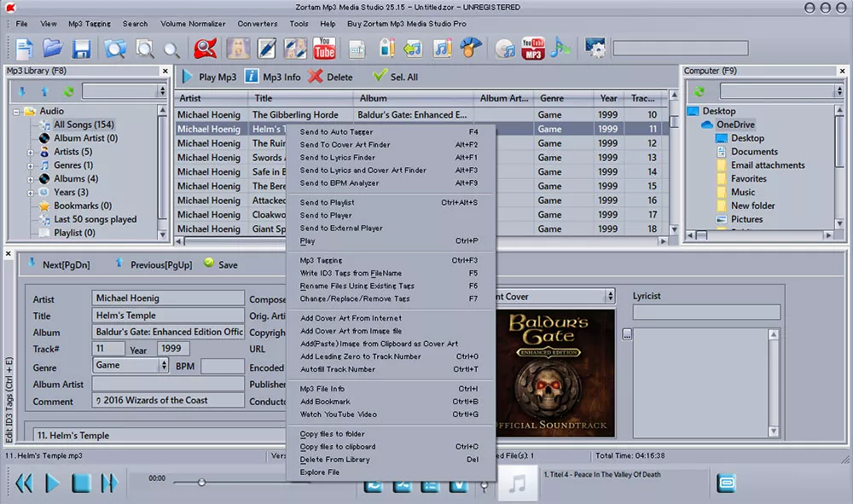Click Previous[PgUp] in the tag editor
853x504 pixels.
pyautogui.click(x=154, y=264)
